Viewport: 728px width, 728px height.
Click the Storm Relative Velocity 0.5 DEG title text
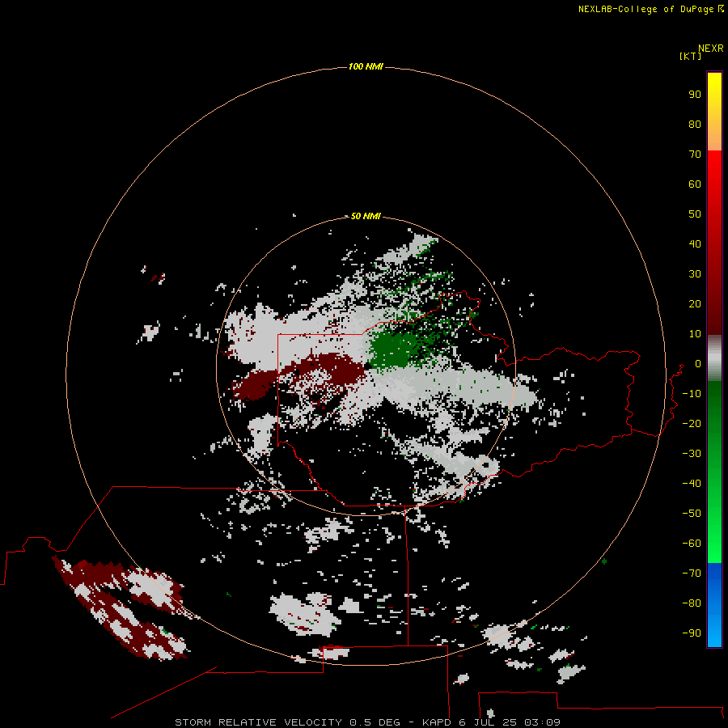[287, 722]
